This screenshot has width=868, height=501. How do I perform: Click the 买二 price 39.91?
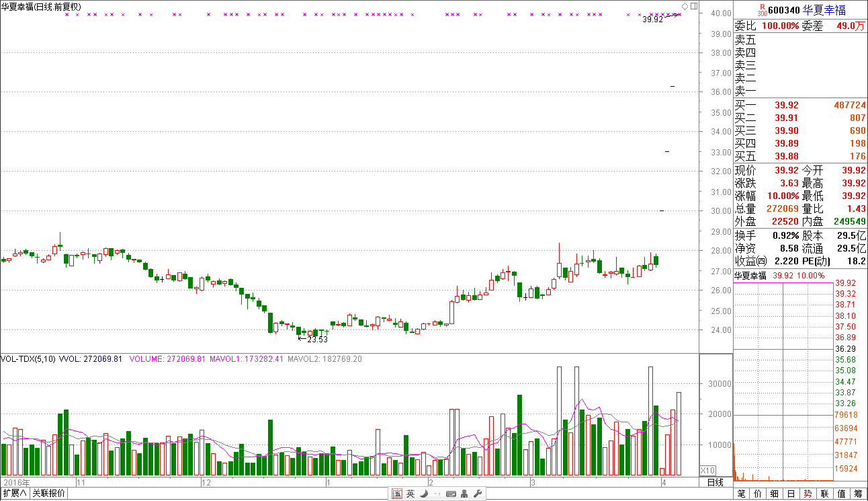787,118
